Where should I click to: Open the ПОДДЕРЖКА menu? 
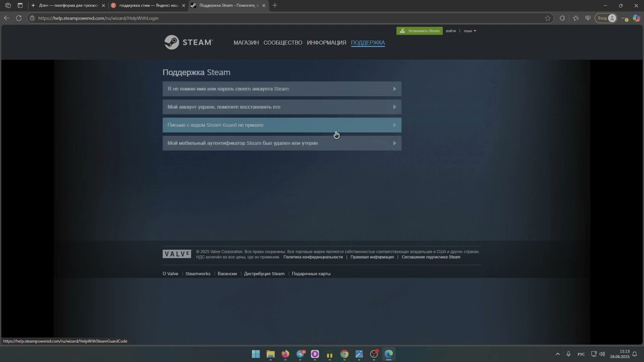tap(368, 43)
